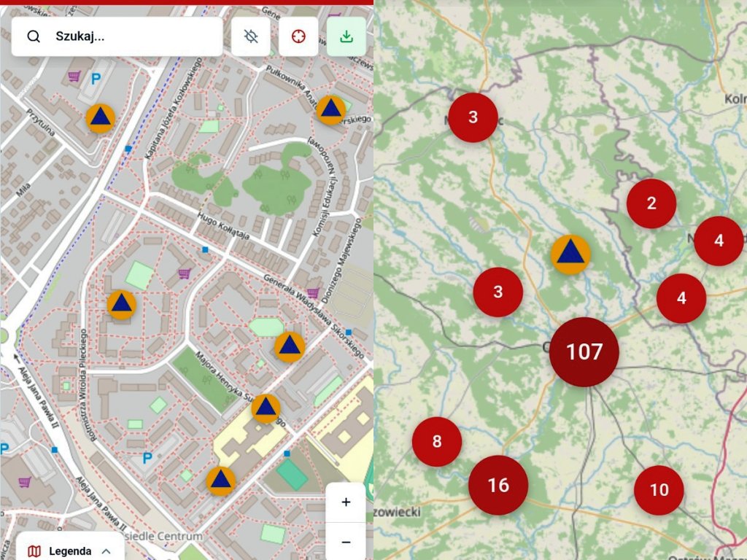Click the shelter marker near Majora Henryka Su street

pyautogui.click(x=265, y=409)
